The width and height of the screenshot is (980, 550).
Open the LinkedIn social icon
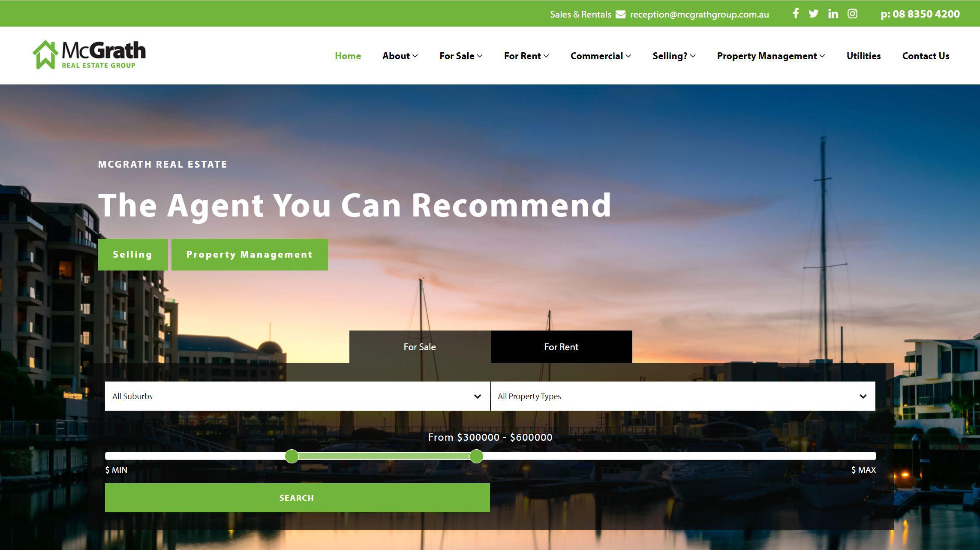click(833, 14)
